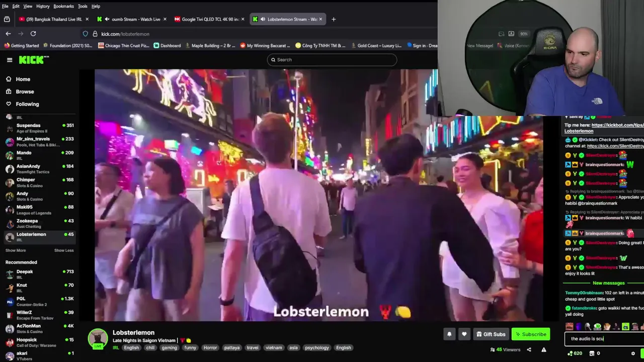Image resolution: width=644 pixels, height=362 pixels.
Task: Click the padlock site info icon
Action: 95,34
